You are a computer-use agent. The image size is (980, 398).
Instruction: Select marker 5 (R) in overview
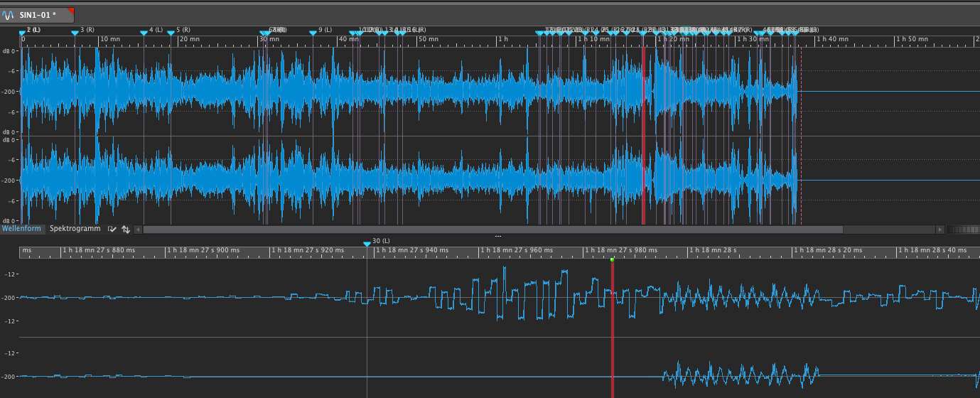click(171, 32)
